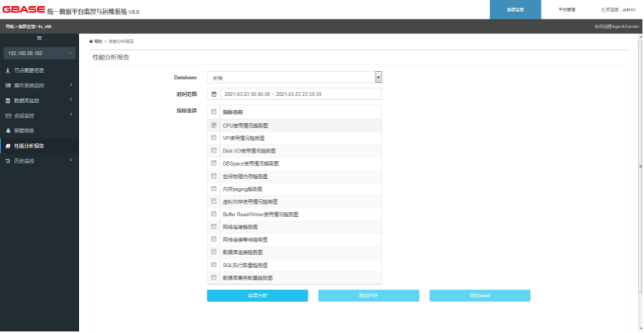
Task: Check the 内存paging trend checkbox
Action: pyautogui.click(x=214, y=189)
